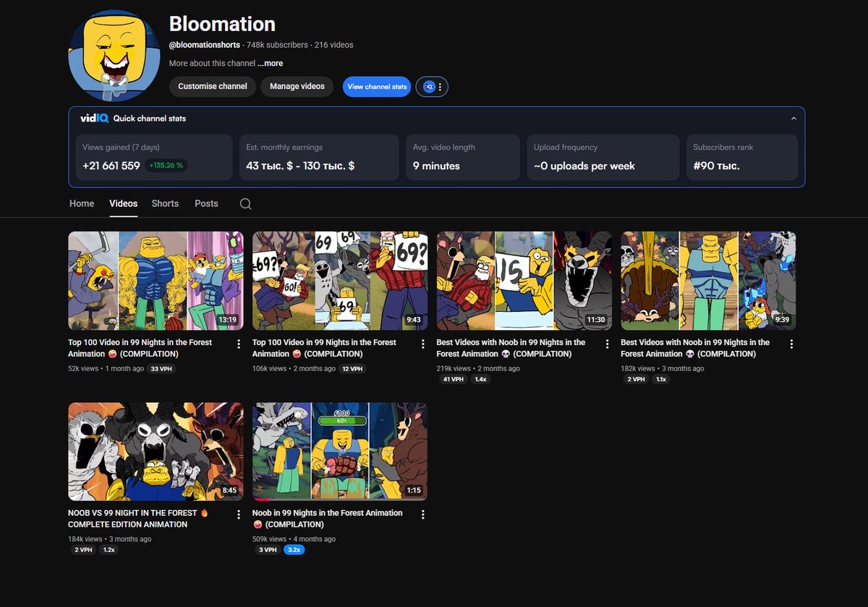Open the vidIQ icon menu button
Screen dimensions: 868x607
point(432,87)
